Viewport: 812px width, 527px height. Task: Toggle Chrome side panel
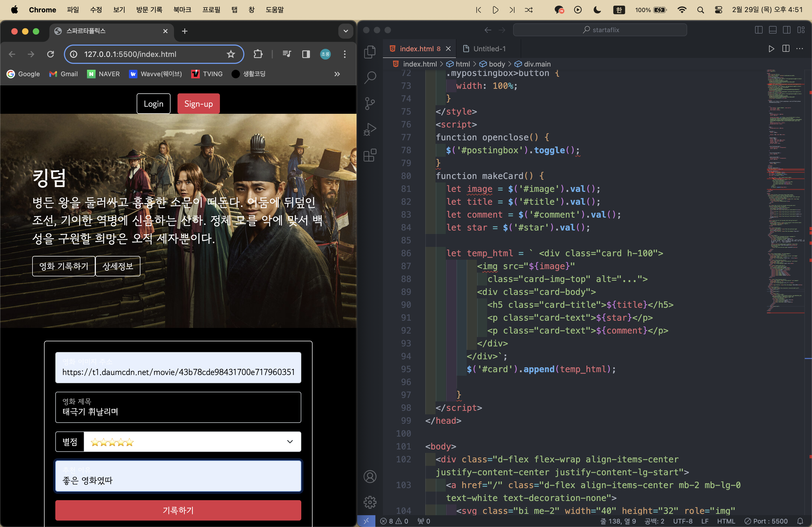click(x=306, y=54)
